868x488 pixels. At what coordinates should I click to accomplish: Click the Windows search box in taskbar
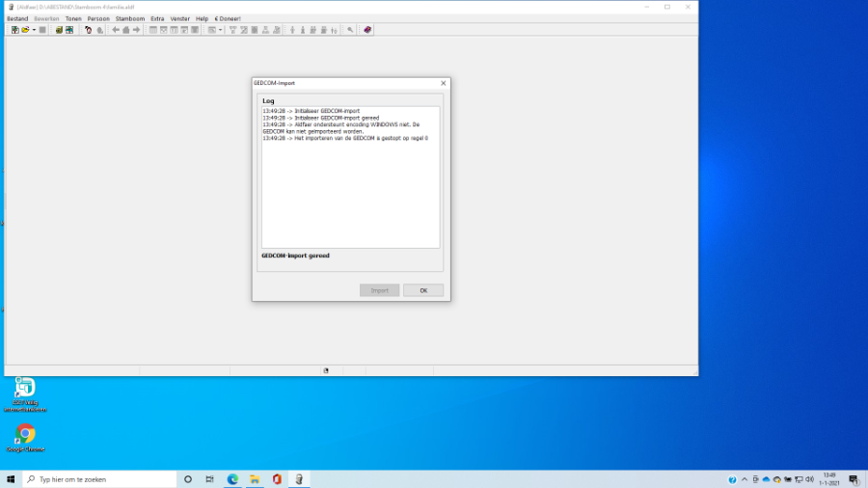coord(96,479)
